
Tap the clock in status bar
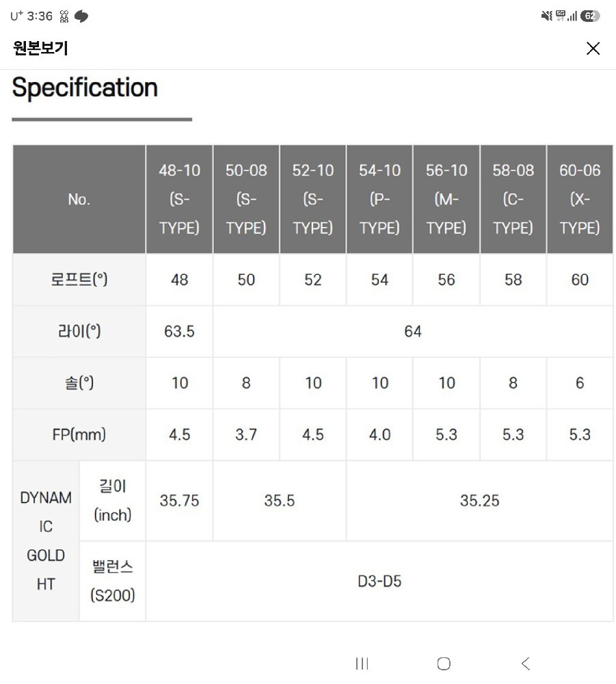point(40,16)
